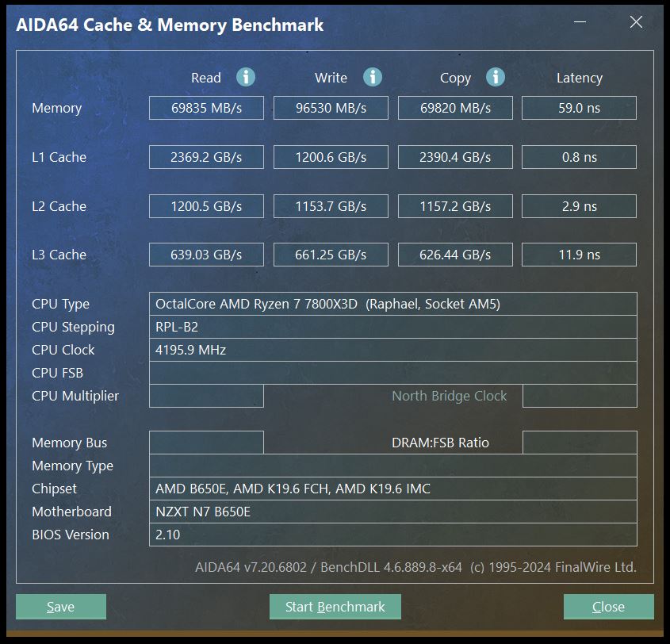This screenshot has width=670, height=644.
Task: Click the CPU Type field with Ryzen 7 7800X3D
Action: pos(393,304)
